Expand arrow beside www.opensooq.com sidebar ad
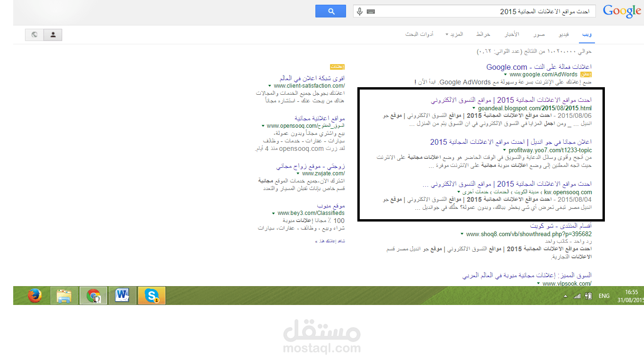The image size is (644, 362). click(x=263, y=126)
